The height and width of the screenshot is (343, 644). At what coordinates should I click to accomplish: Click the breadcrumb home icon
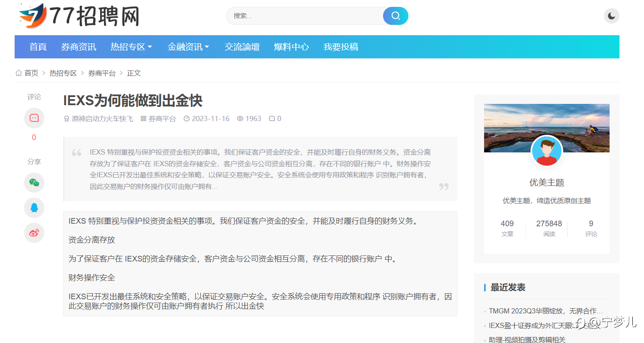click(x=18, y=73)
